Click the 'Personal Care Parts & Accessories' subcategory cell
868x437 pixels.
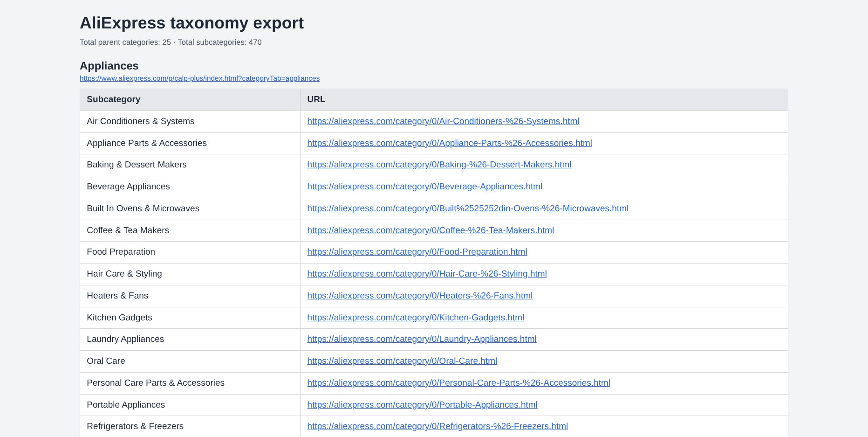tap(190, 383)
